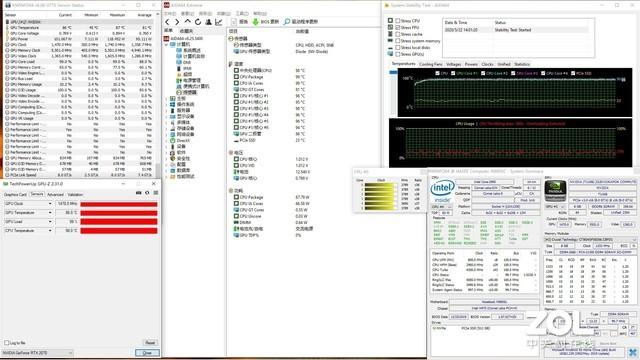The height and width of the screenshot is (360, 640).
Task: Enable the Stress GPU(s) checkbox
Action: click(x=397, y=54)
